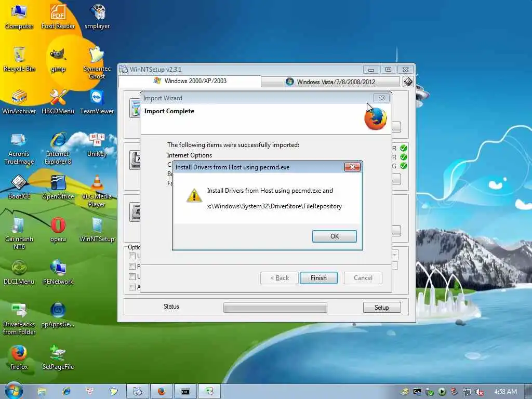Switch to Windows Vista/7/8/2008/2012 tab
The width and height of the screenshot is (532, 399).
tap(330, 82)
